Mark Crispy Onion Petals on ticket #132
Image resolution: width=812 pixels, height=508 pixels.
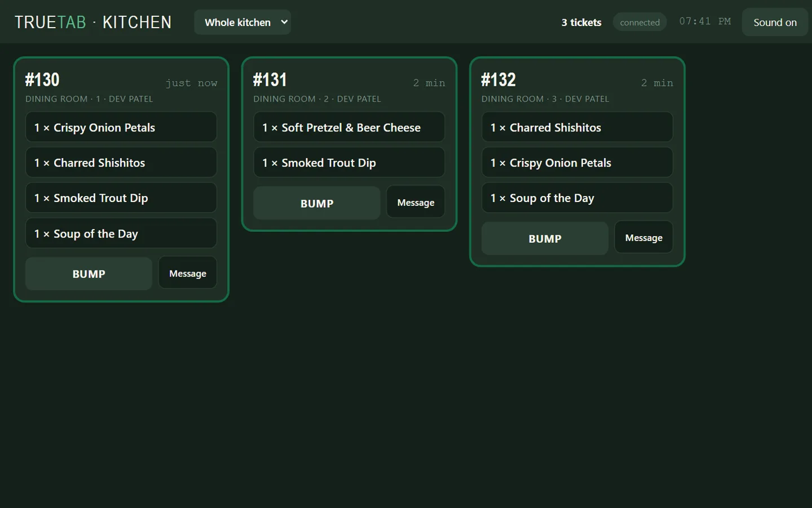(577, 163)
